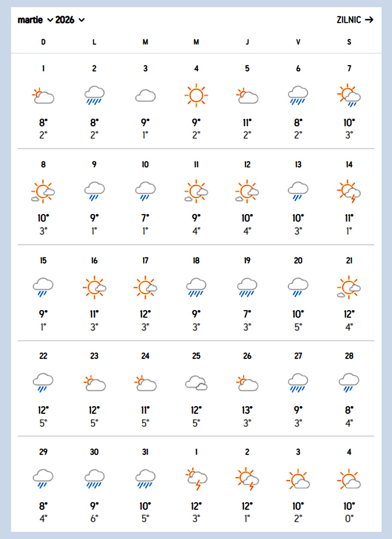392x539 pixels.
Task: Open the month dropdown showing martie
Action: point(35,20)
